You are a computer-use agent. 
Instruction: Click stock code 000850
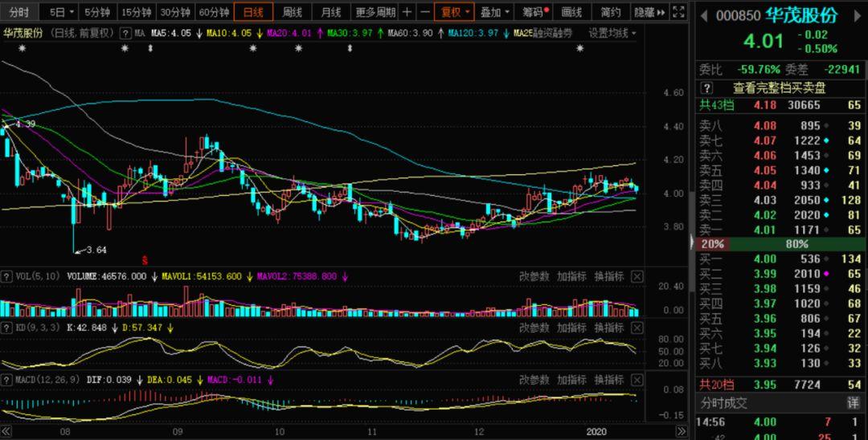point(739,15)
